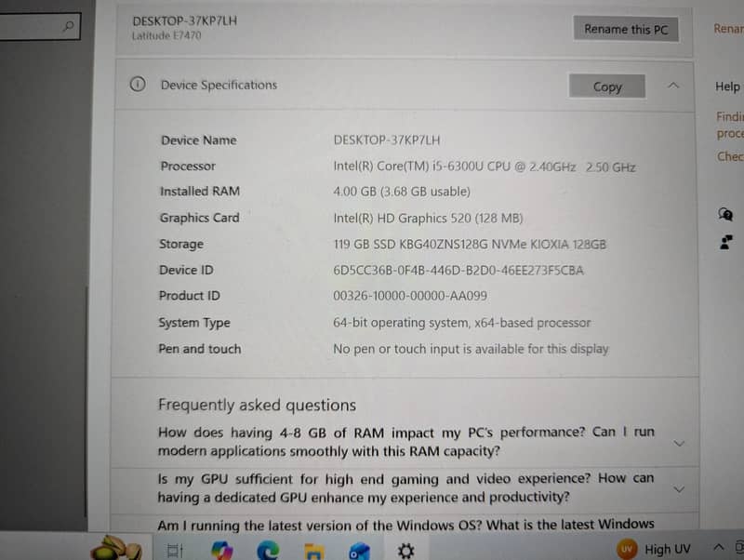Open Task View from the taskbar
This screenshot has width=744, height=560.
[x=171, y=551]
